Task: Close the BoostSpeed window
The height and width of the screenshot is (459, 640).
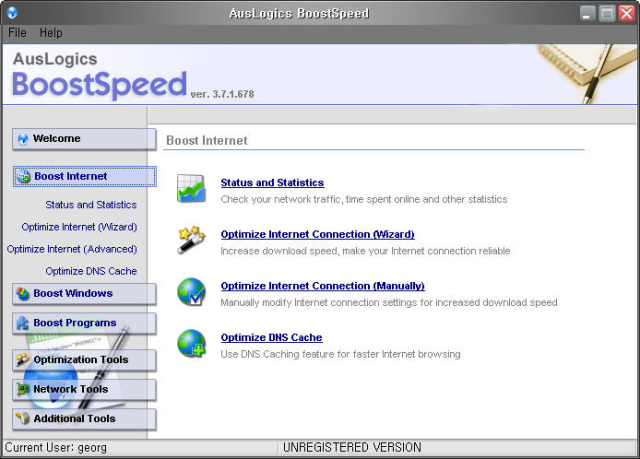Action: tap(627, 13)
